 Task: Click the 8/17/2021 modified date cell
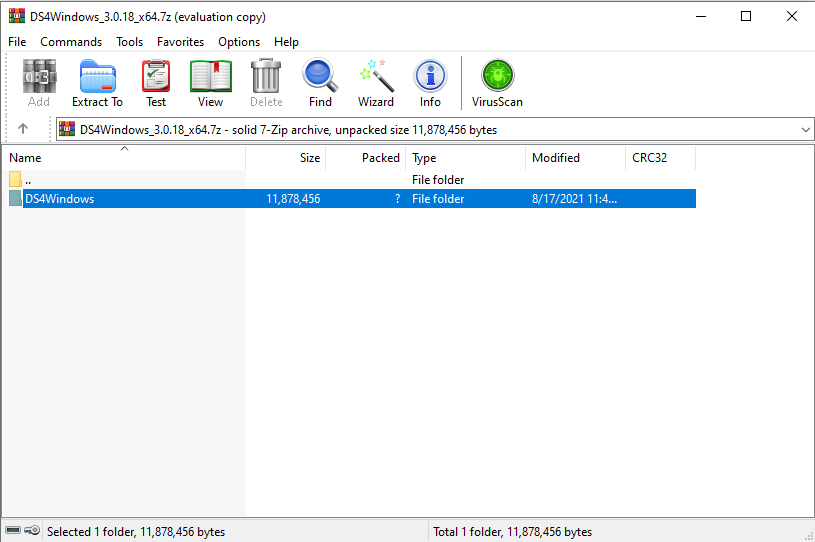point(574,199)
